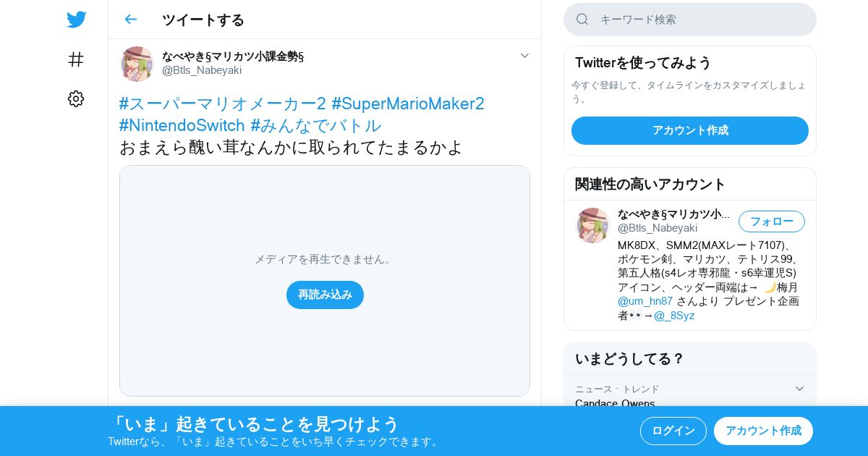Expand the Candace Owens trend chevron
The image size is (868, 456).
pos(799,389)
